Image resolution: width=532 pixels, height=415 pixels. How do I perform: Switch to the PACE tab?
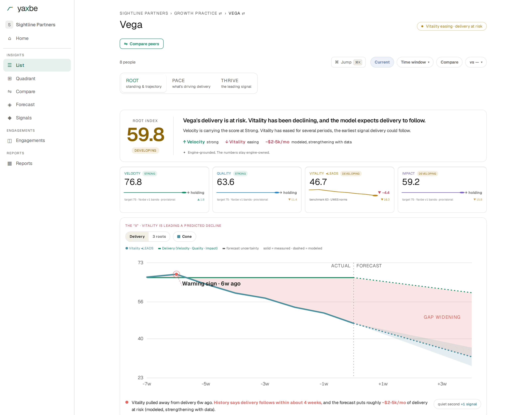pos(191,83)
